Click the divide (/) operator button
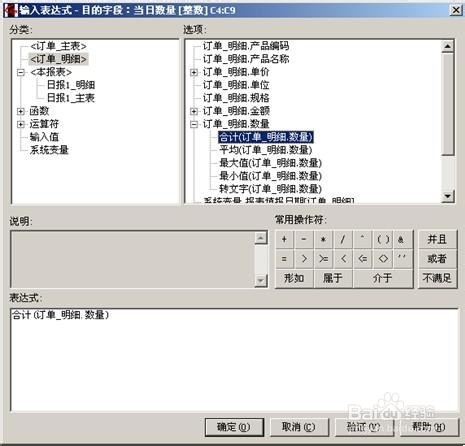465x446 pixels. (x=343, y=239)
